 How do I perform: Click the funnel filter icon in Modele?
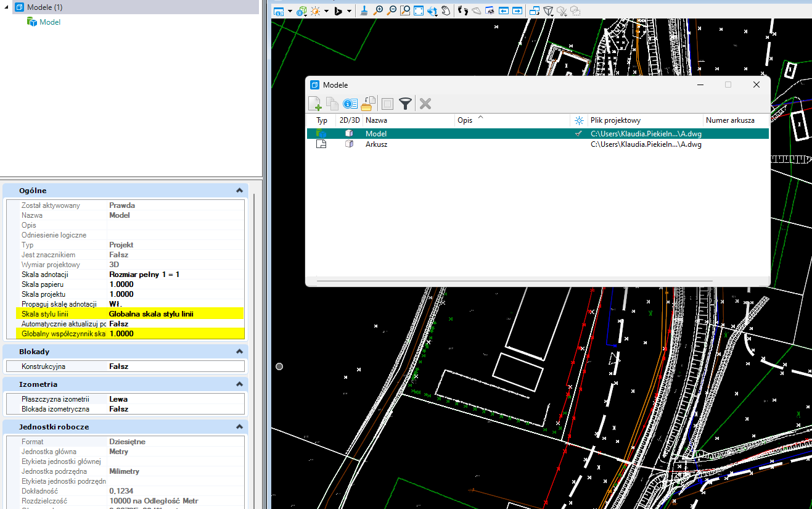pos(405,104)
